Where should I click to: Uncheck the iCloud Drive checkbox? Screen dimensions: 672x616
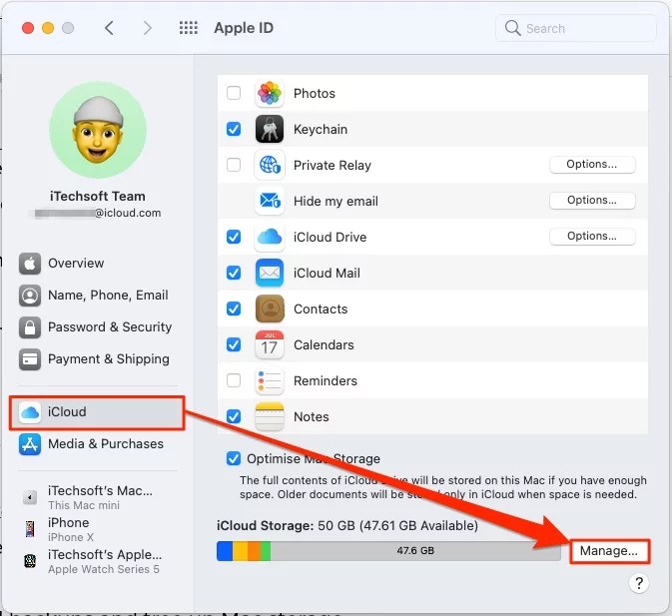(x=234, y=237)
